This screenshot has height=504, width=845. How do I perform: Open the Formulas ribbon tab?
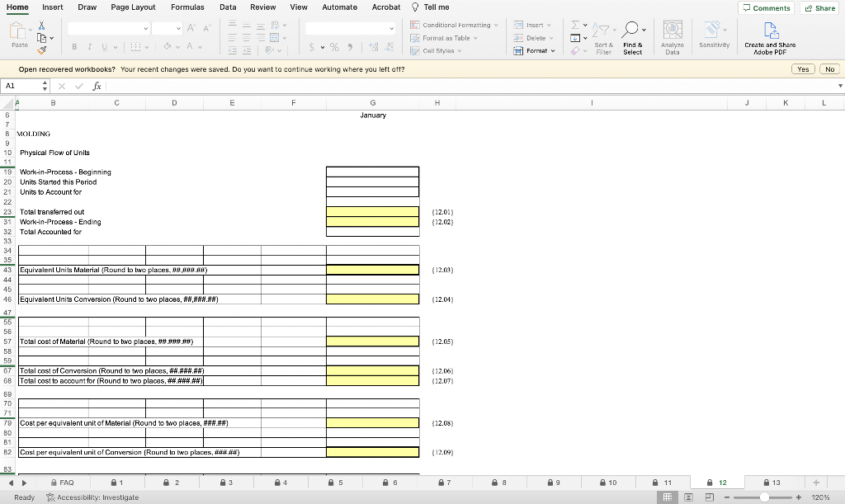[187, 7]
